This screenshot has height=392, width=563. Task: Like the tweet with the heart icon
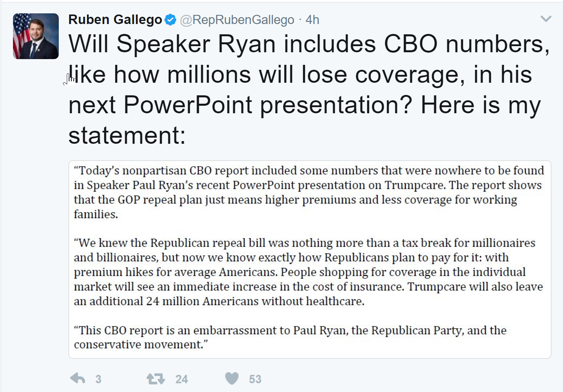tap(232, 378)
